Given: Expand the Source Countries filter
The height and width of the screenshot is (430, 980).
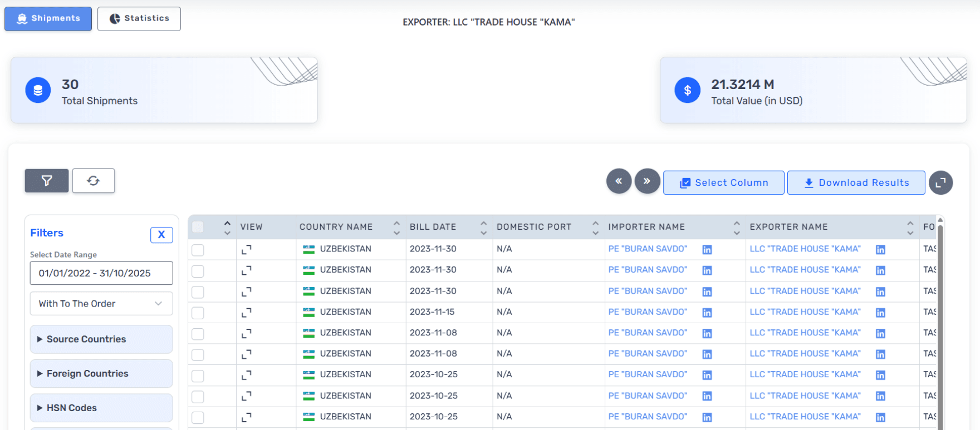Looking at the screenshot, I should click(101, 339).
